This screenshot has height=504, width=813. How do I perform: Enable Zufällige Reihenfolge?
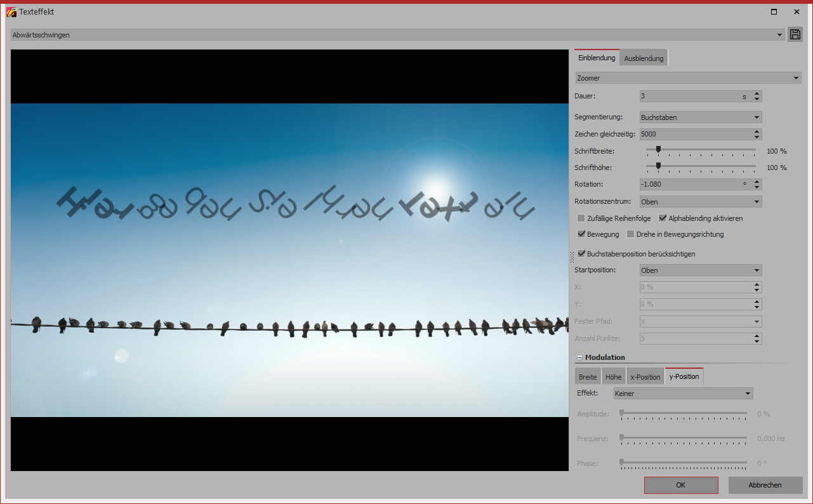pyautogui.click(x=580, y=218)
